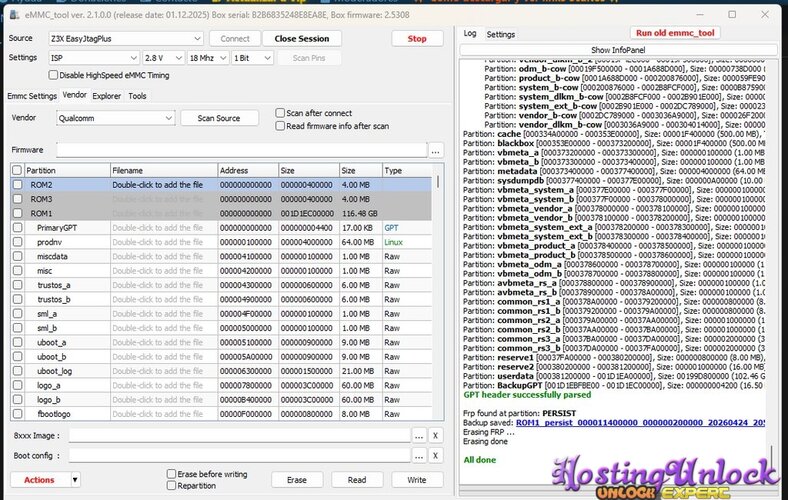Click the 8xxx Image input field

(x=240, y=436)
